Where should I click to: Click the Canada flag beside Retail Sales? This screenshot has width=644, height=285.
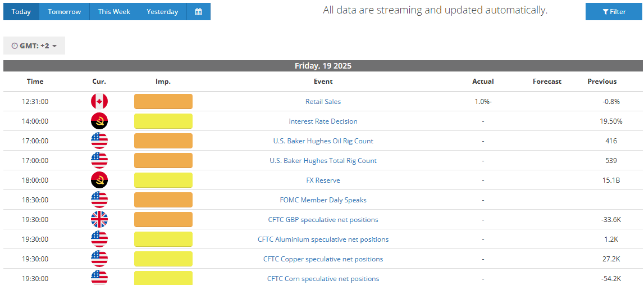pos(99,102)
